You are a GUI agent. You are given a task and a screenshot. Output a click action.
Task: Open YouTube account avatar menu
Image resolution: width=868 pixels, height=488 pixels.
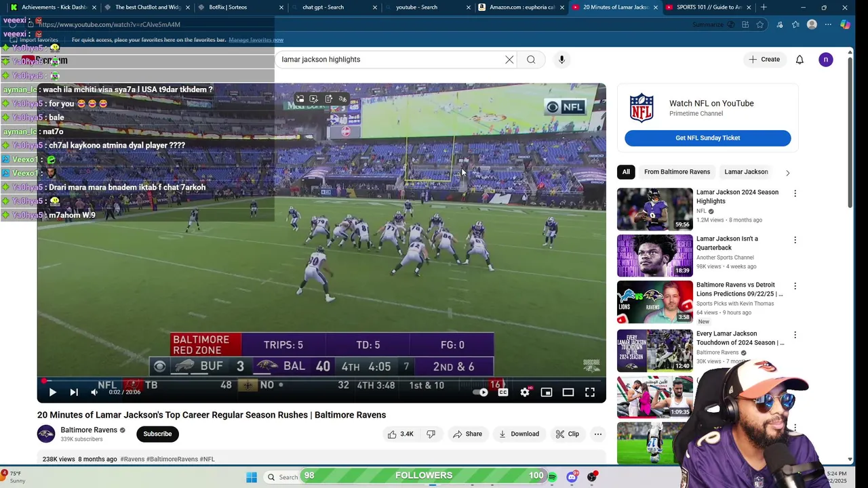coord(825,60)
